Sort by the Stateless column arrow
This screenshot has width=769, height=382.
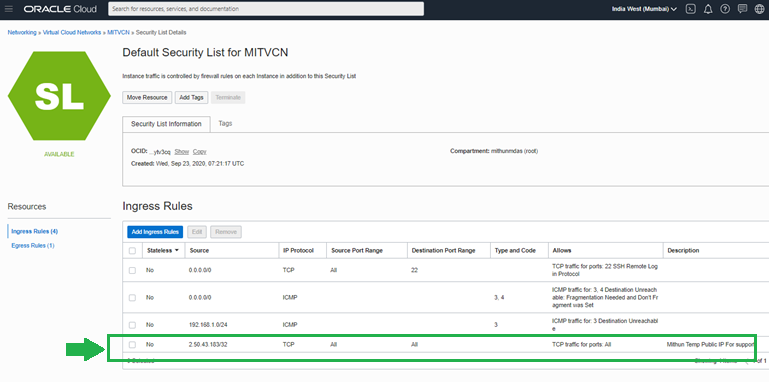pos(176,251)
